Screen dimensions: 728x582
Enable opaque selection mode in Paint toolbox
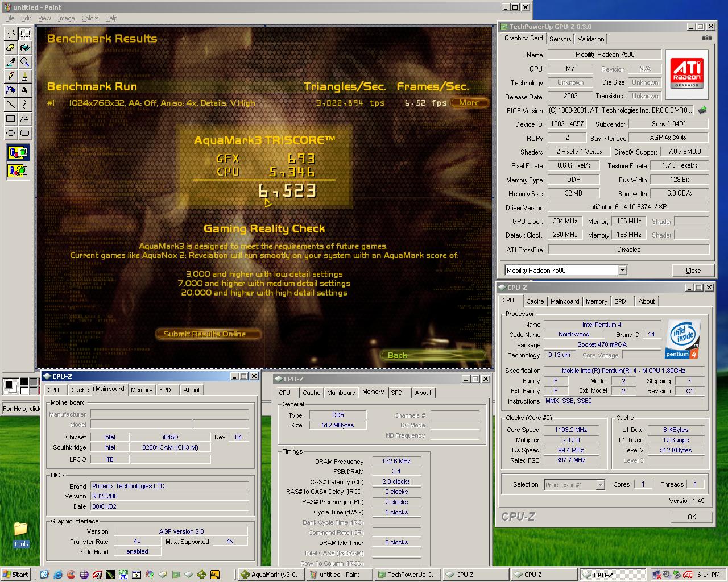point(18,152)
